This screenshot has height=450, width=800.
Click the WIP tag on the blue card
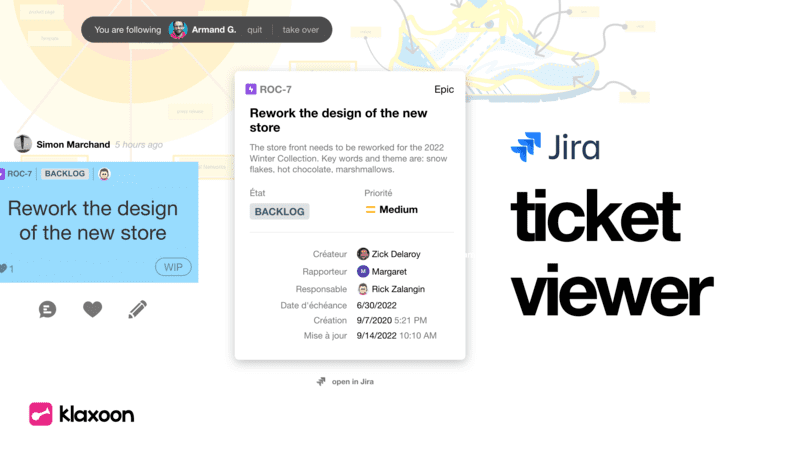tap(173, 267)
